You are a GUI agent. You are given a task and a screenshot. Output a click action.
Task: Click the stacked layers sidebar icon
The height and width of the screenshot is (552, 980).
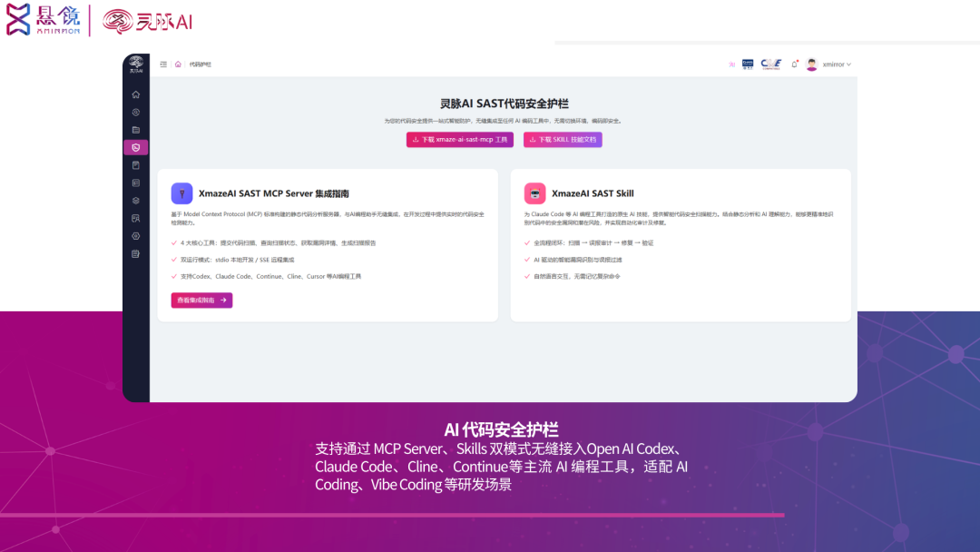135,201
